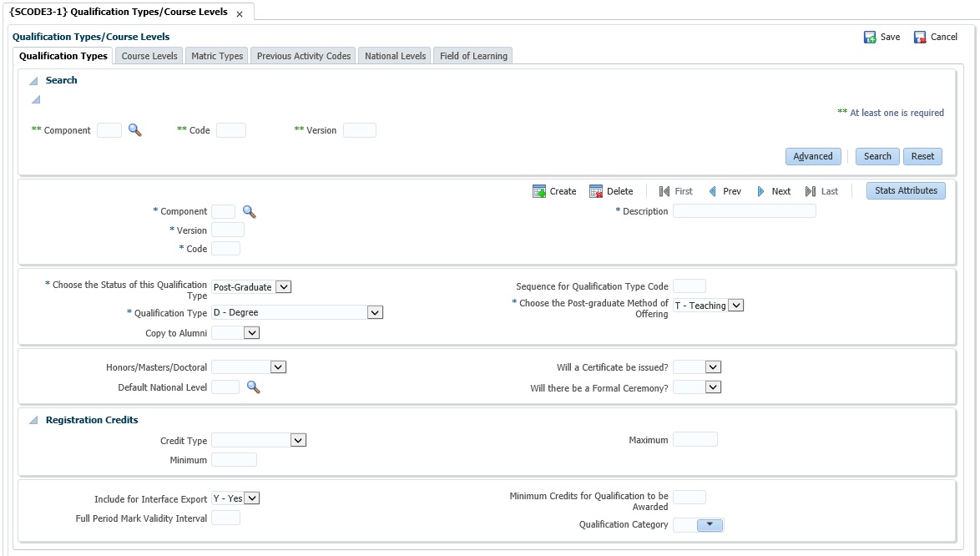Open the Credit Type dropdown
The height and width of the screenshot is (556, 980).
(299, 440)
